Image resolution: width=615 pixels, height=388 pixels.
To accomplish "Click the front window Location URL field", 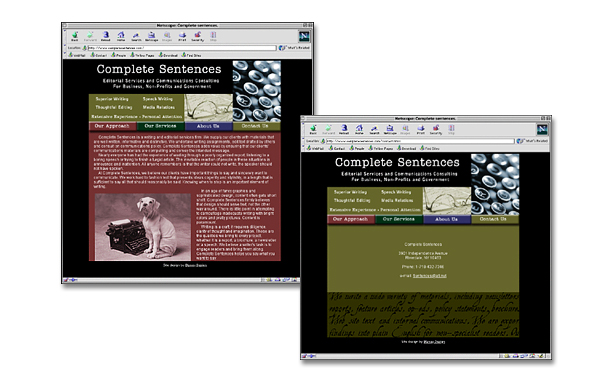I will (420, 140).
